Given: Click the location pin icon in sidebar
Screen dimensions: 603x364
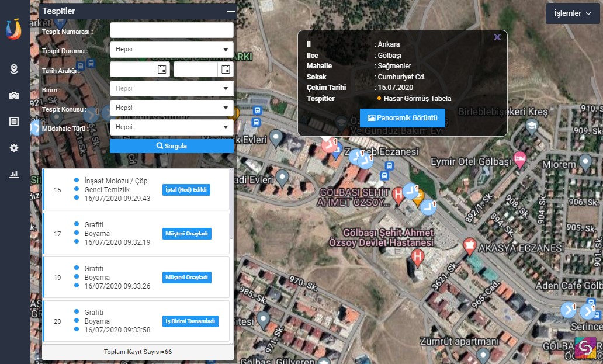Looking at the screenshot, I should (x=14, y=69).
